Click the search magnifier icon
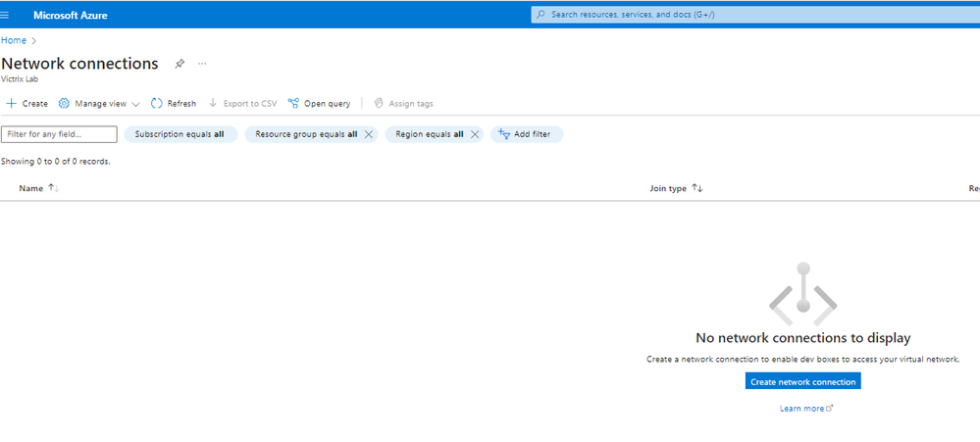The height and width of the screenshot is (442, 980). (x=541, y=15)
